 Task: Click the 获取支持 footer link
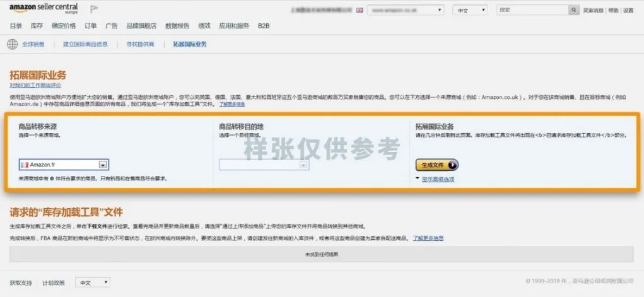point(21,282)
